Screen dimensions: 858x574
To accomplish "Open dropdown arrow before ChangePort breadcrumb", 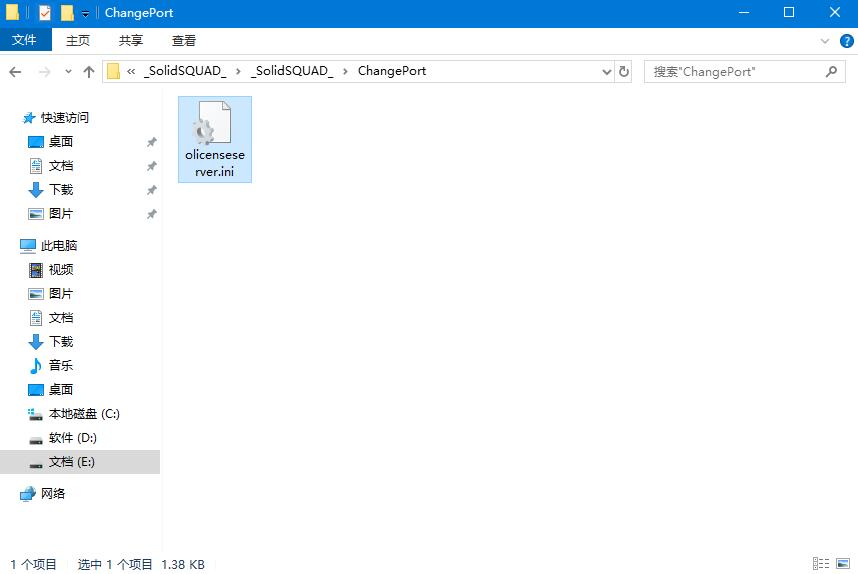I will coord(345,71).
